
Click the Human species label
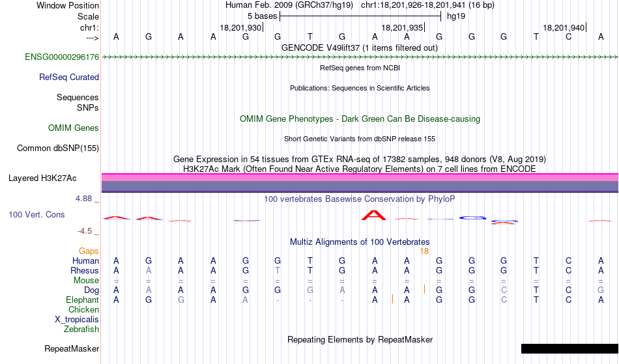pyautogui.click(x=85, y=260)
